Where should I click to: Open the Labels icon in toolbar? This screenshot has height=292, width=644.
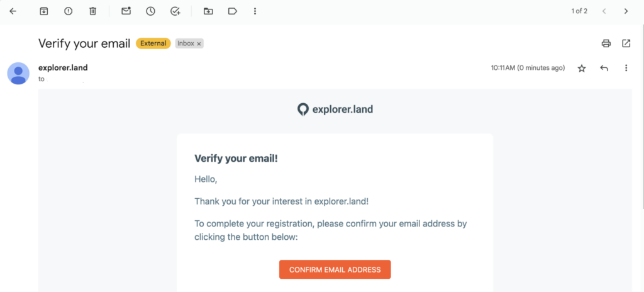[x=232, y=11]
